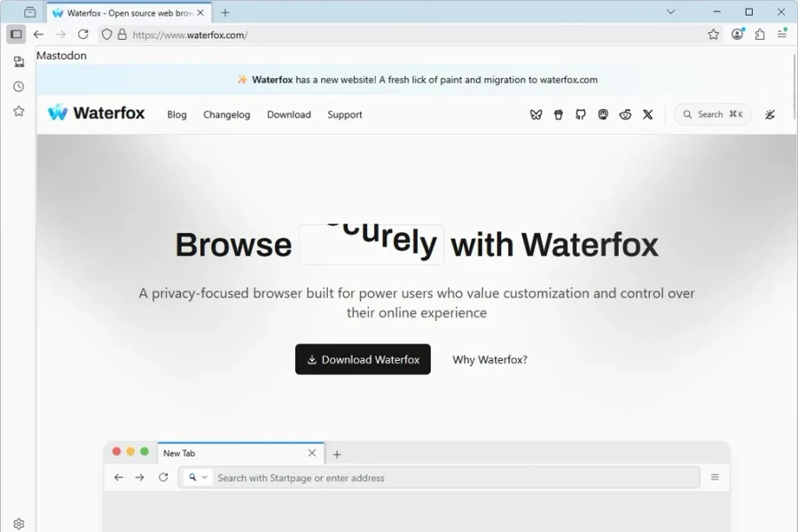Screen dimensions: 798x532
Task: Click the Waterfox logo in the header
Action: point(96,113)
